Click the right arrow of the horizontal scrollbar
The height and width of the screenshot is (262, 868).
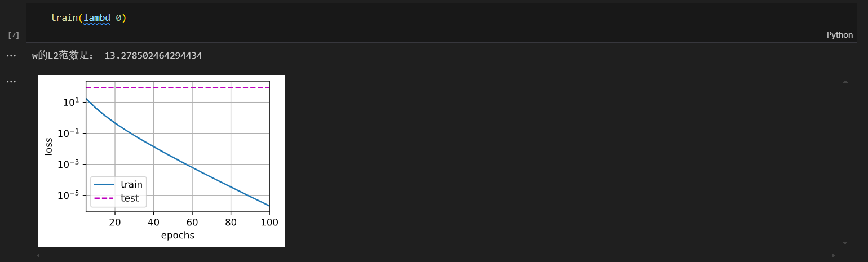tap(835, 256)
